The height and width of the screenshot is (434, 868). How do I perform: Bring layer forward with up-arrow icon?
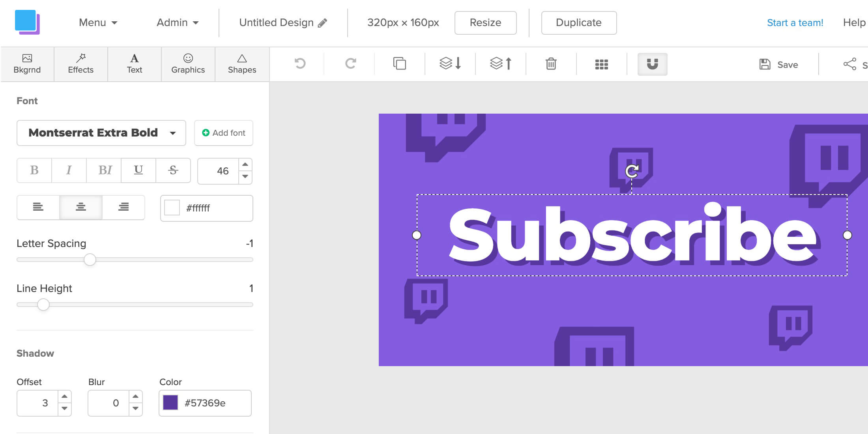coord(501,64)
